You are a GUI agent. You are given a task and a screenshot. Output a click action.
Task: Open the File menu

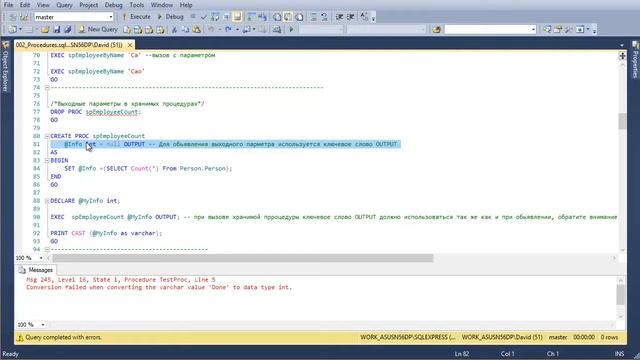[x=8, y=5]
